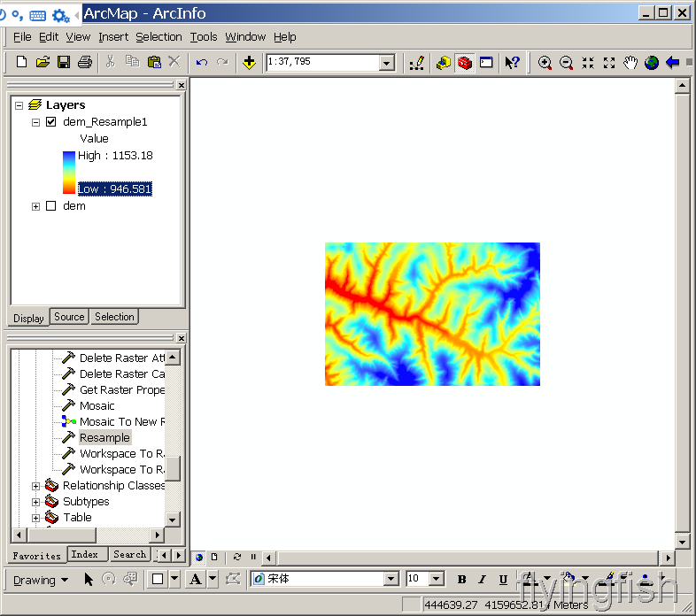Open the ArcToolbox window icon

pos(465,63)
